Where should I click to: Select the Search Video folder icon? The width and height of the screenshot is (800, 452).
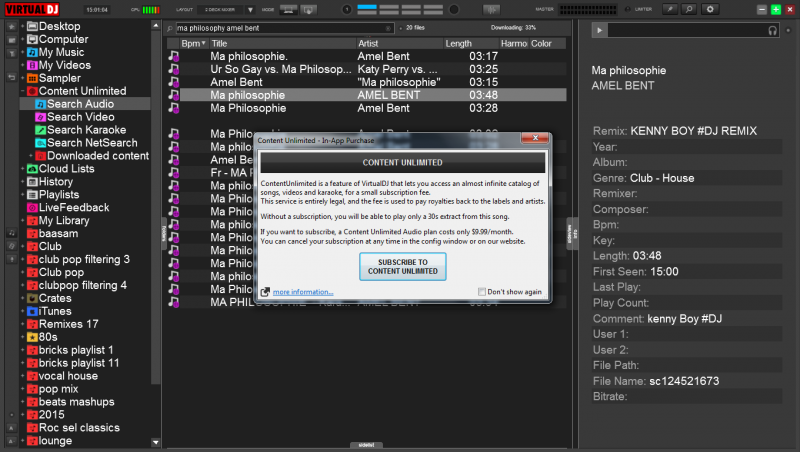40,117
